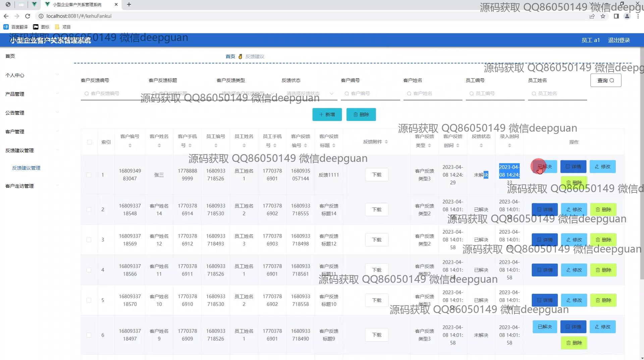
Task: Click sort arrows on 客户编号 column header
Action: coord(130,145)
